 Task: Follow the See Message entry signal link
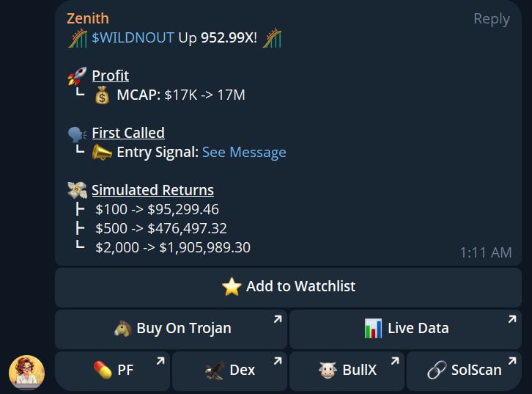coord(244,152)
